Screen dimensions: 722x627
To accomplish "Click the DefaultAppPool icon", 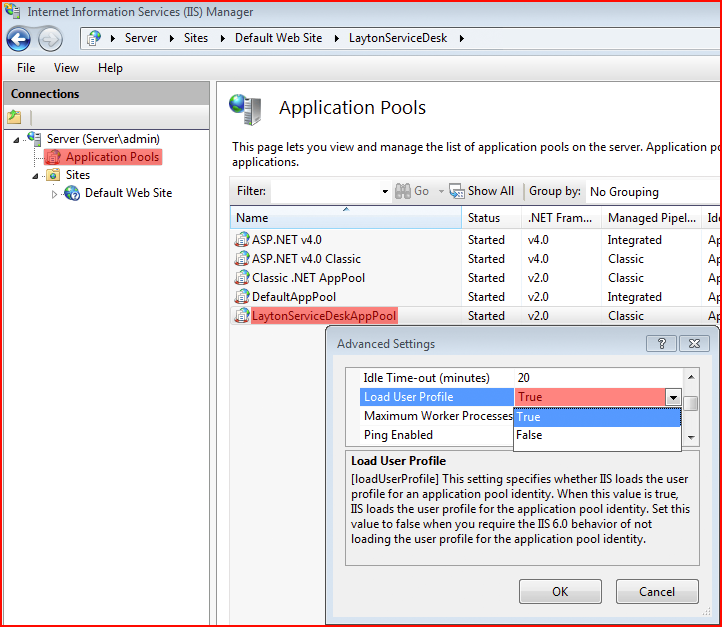I will pos(242,296).
